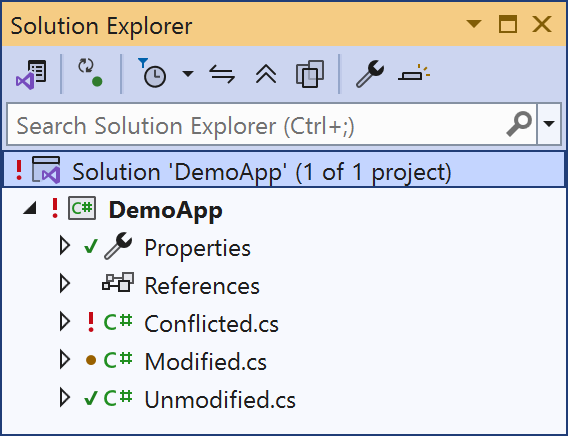568x436 pixels.
Task: Click the red conflict mark on the Solution row
Action: coord(19,170)
